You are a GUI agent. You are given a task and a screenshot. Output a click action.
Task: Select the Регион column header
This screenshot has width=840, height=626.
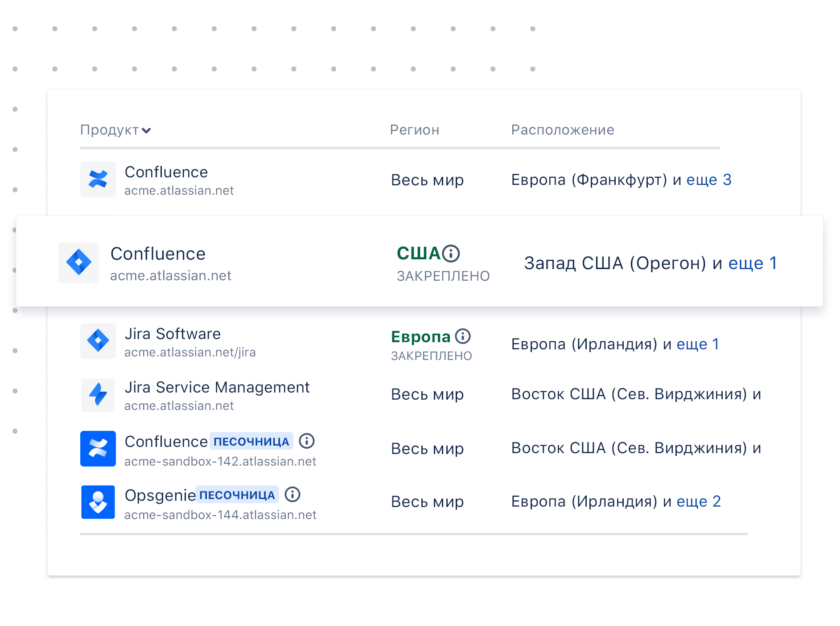click(x=414, y=130)
